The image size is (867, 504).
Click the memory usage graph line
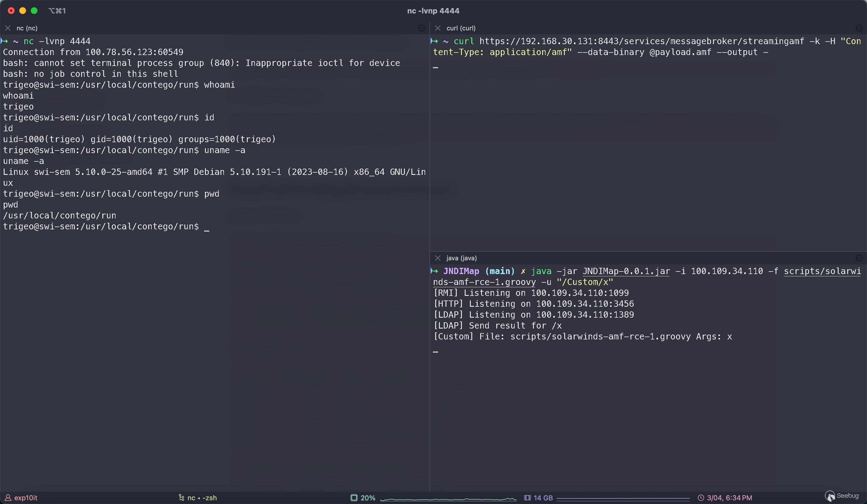pos(623,498)
